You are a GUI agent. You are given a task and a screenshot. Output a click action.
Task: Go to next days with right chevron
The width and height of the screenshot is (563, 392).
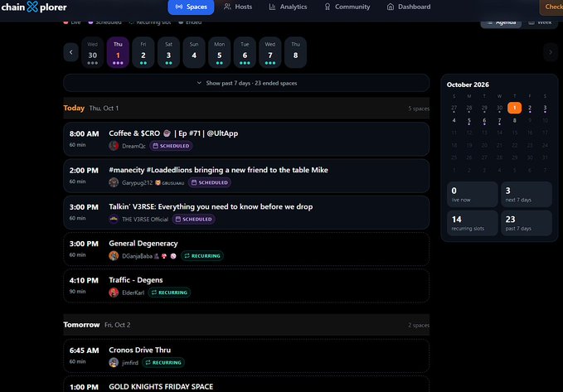point(551,52)
